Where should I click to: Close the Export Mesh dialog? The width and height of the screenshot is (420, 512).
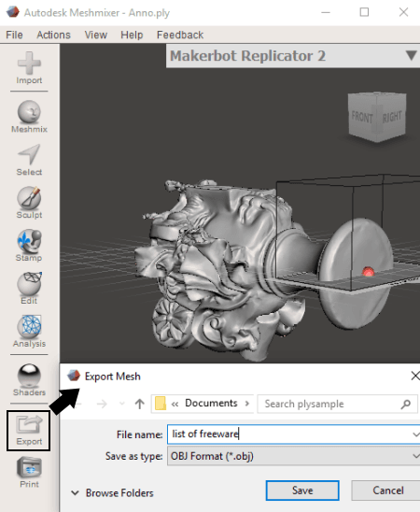415,376
